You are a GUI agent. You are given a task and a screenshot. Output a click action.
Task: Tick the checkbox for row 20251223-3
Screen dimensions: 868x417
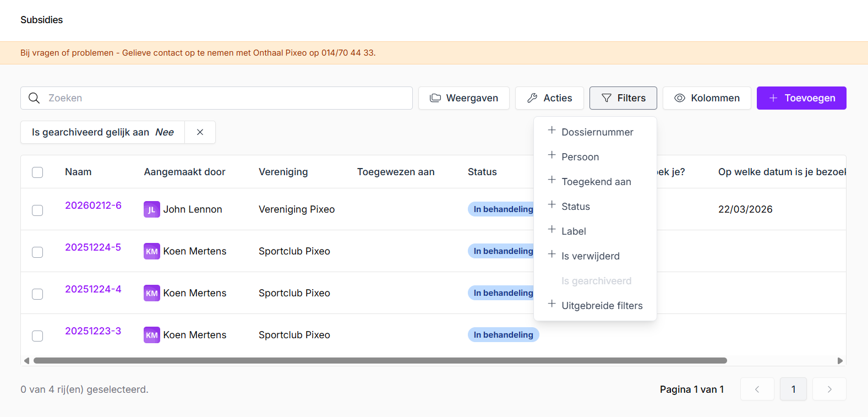pyautogui.click(x=37, y=336)
